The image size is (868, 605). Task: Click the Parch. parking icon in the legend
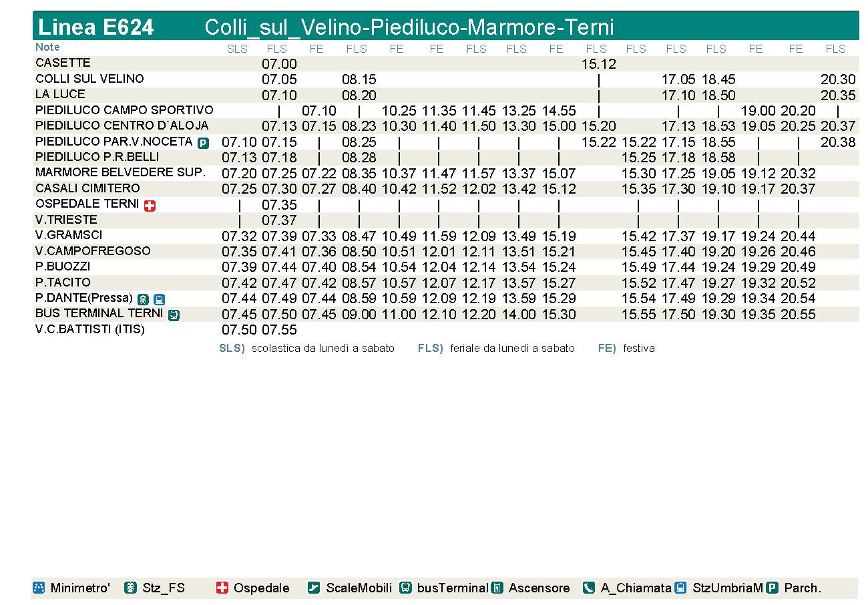[x=773, y=588]
